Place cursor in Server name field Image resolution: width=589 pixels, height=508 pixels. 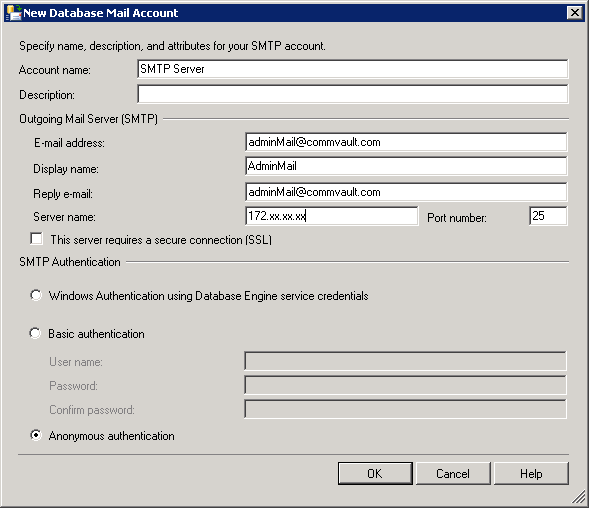tap(331, 216)
